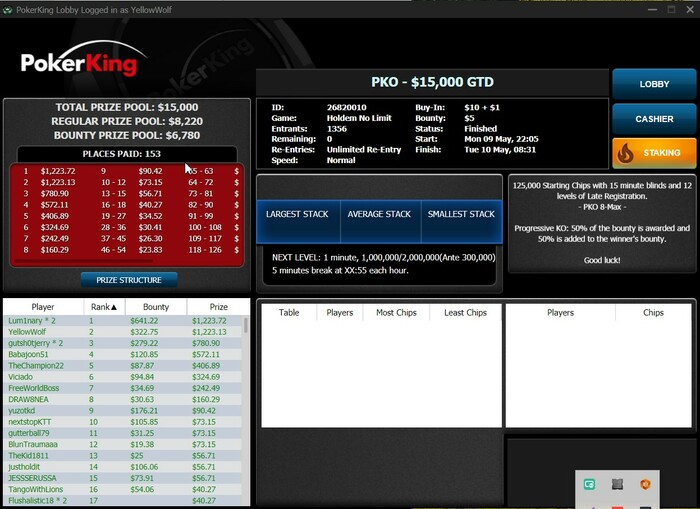This screenshot has height=509, width=700.
Task: Select player row gutterball79
Action: (123, 433)
